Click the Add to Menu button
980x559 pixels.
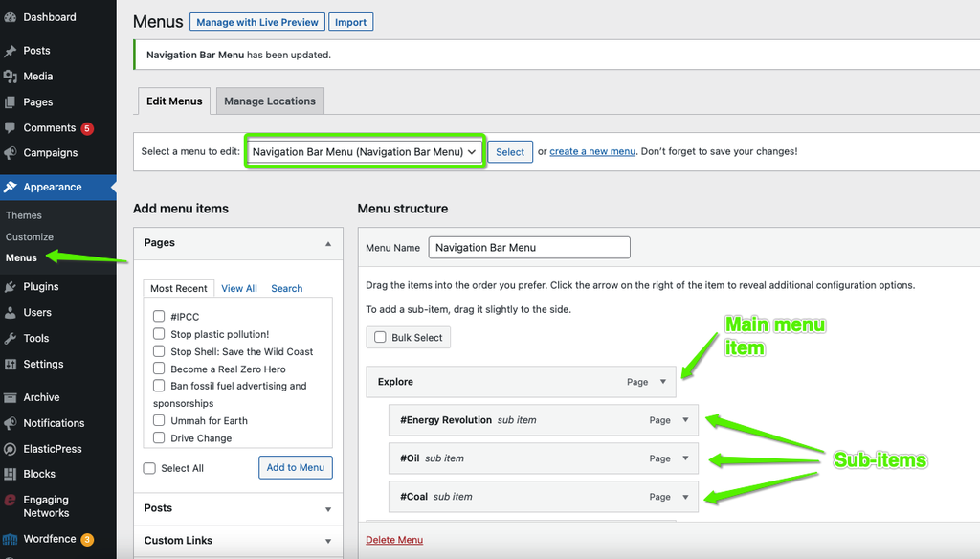[296, 468]
